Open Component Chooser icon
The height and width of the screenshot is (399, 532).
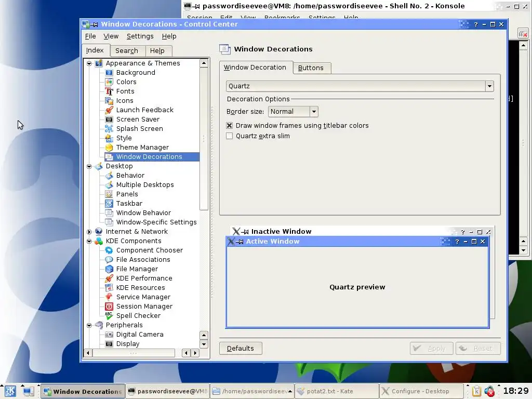point(109,250)
